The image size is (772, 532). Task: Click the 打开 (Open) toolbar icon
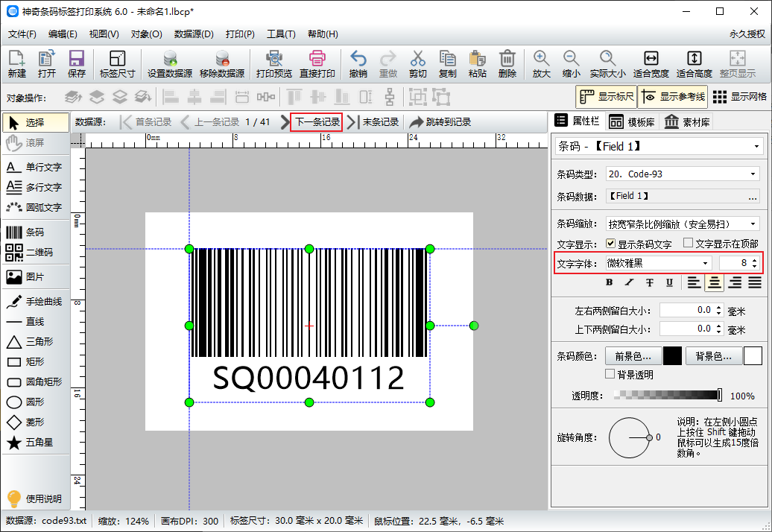point(47,64)
